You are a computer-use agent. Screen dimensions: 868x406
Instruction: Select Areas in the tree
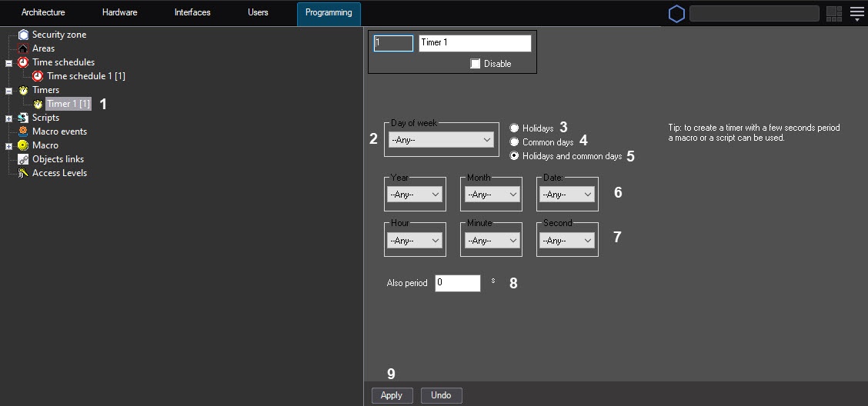44,48
